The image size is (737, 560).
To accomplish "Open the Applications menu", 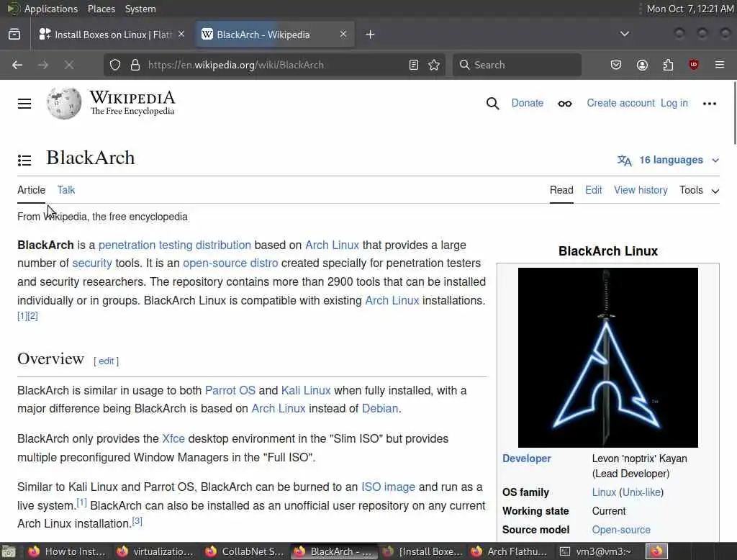I will click(51, 9).
